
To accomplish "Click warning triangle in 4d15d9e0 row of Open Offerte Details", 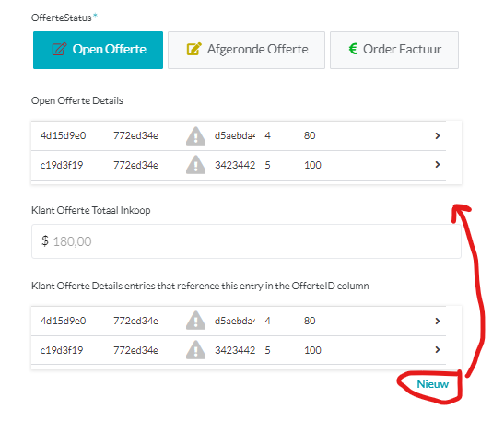I will pos(195,136).
